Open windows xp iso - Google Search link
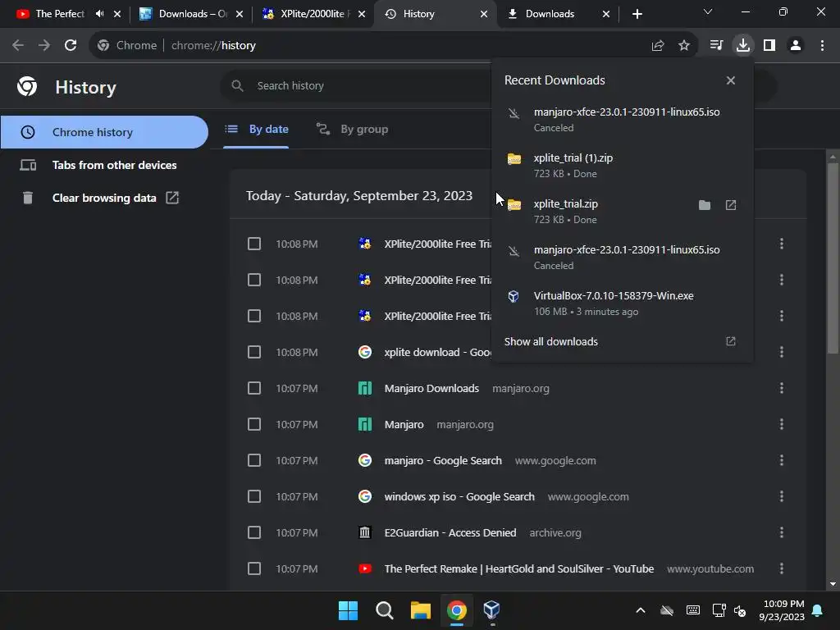This screenshot has height=630, width=840. tap(459, 496)
